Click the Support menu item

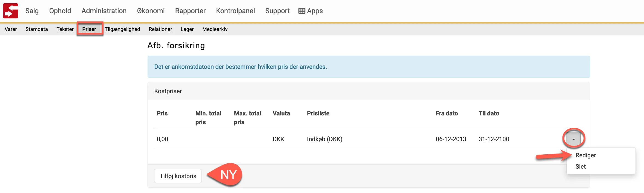click(277, 11)
